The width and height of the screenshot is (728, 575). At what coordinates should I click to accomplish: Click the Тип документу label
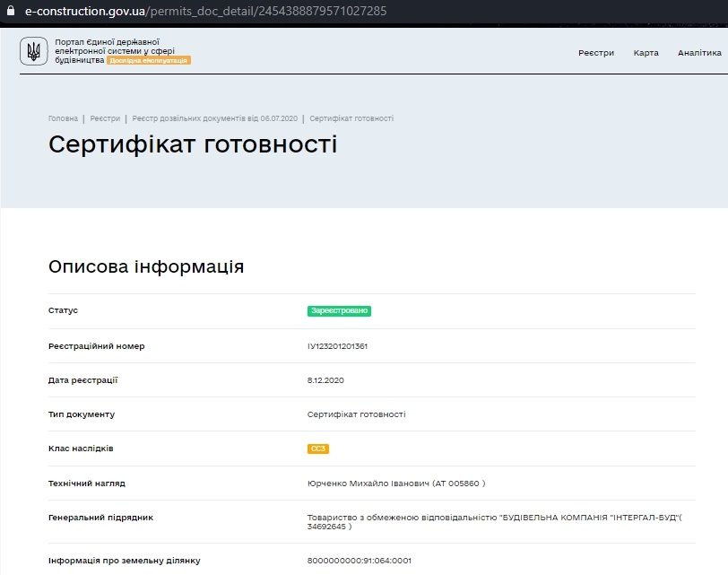82,414
